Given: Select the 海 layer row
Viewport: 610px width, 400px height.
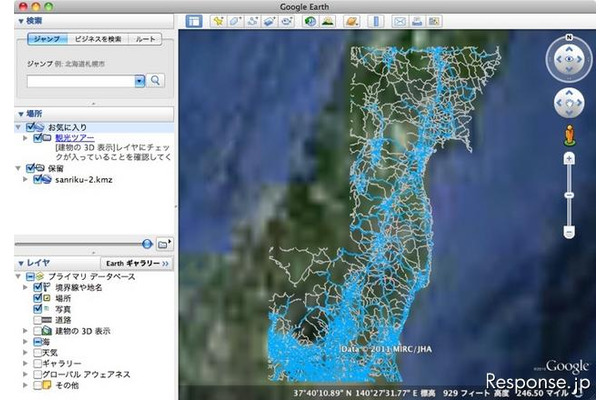Looking at the screenshot, I should (x=95, y=342).
